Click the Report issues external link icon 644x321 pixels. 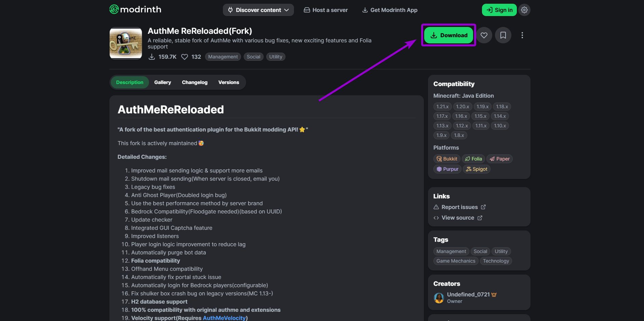click(x=483, y=207)
